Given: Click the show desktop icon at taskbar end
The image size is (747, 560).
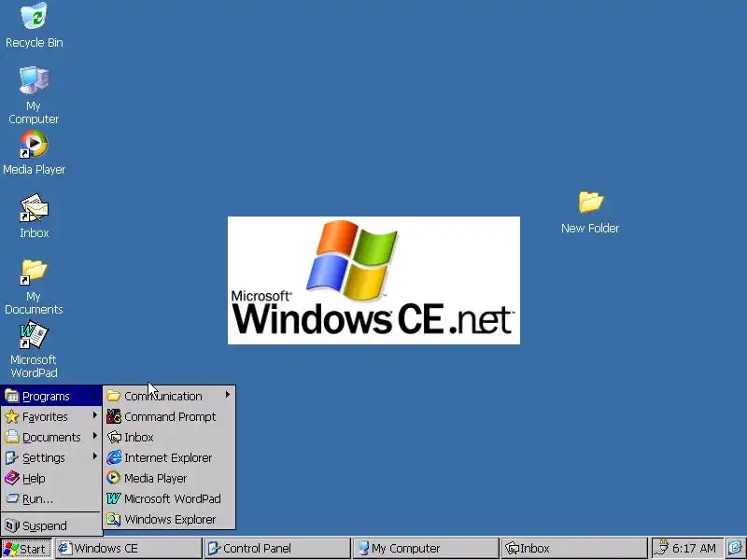Looking at the screenshot, I should tap(735, 549).
